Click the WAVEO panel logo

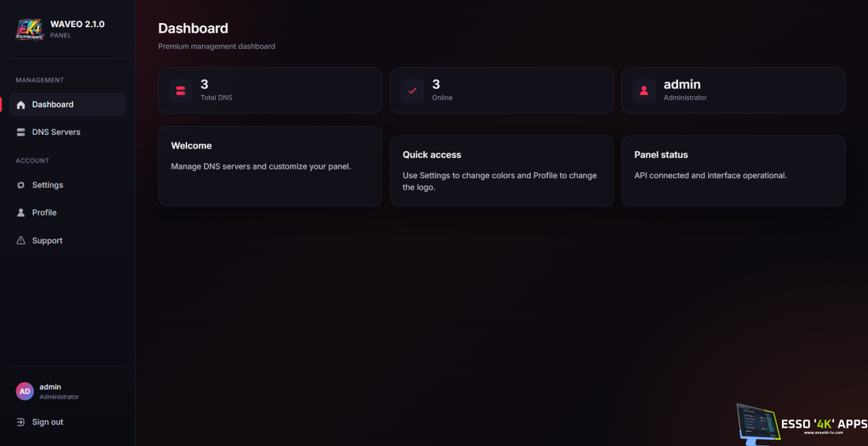click(30, 29)
